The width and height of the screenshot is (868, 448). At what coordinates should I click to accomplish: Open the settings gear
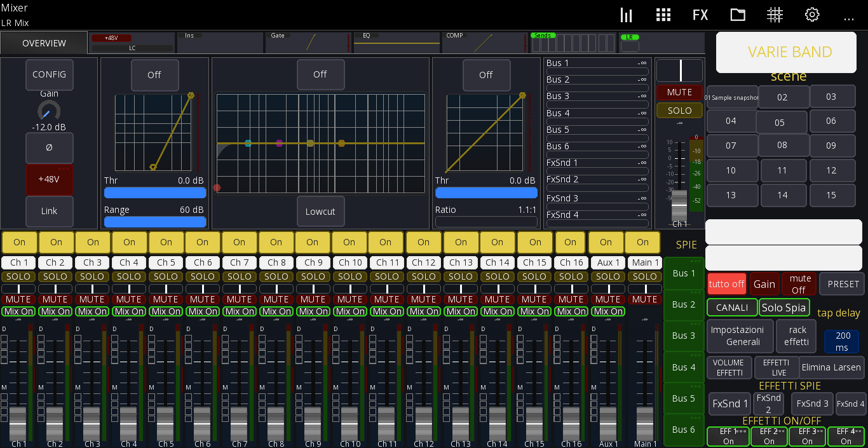point(811,15)
